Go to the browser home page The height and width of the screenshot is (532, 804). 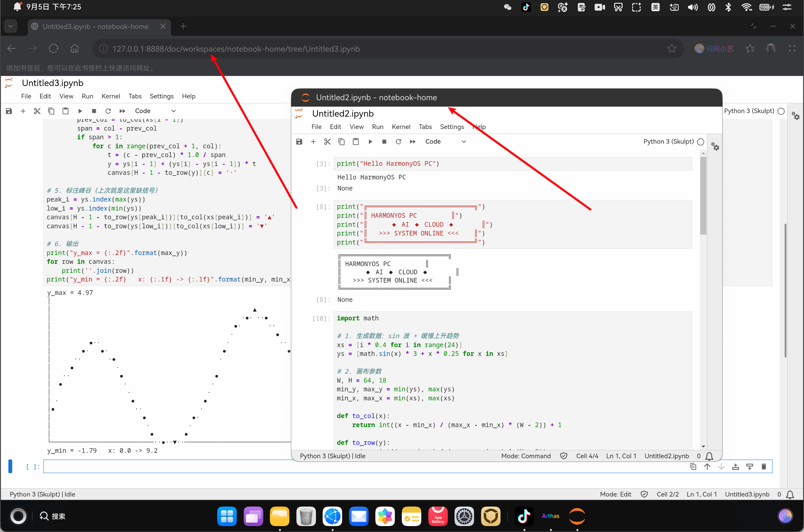click(75, 49)
